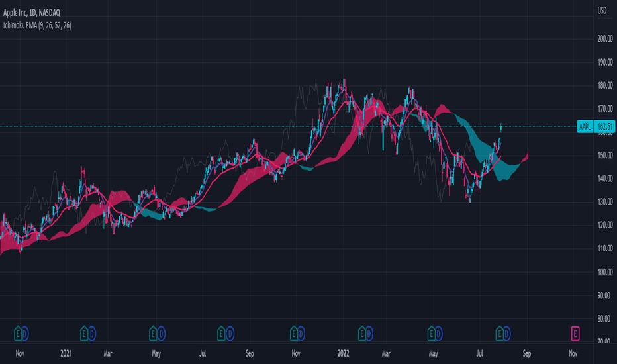This screenshot has height=364, width=617.
Task: Click the 120.00 price axis label
Action: point(605,225)
